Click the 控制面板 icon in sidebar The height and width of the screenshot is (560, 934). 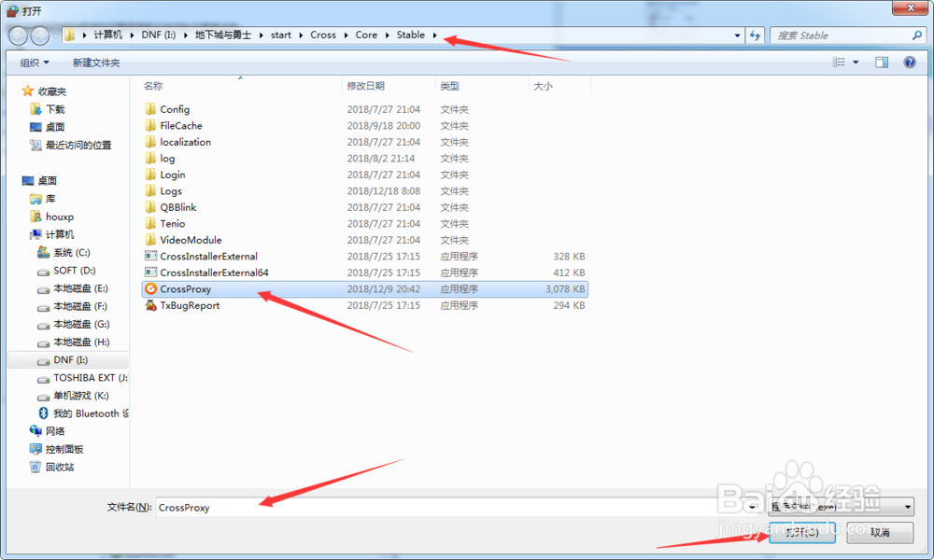[35, 449]
